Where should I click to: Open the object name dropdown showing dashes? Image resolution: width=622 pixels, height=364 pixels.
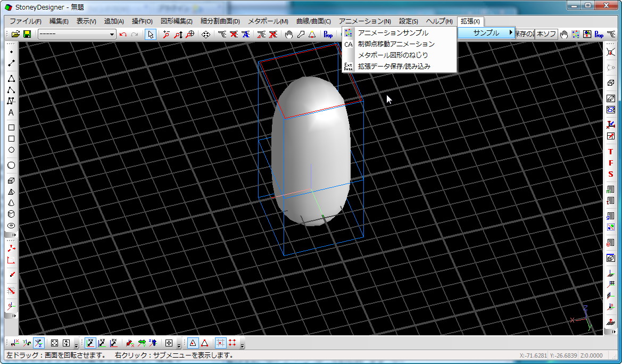coord(77,34)
